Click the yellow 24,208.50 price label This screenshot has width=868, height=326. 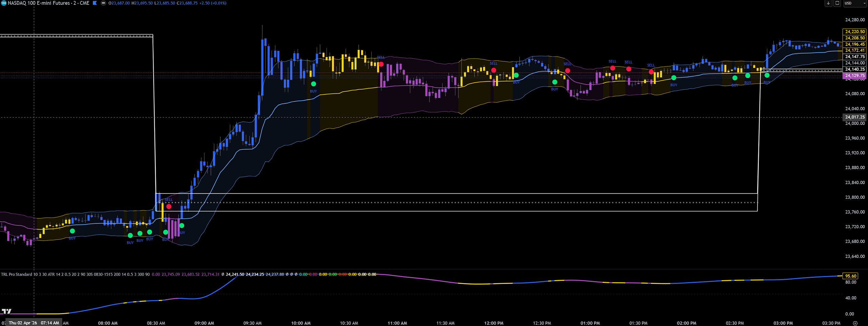(x=854, y=38)
